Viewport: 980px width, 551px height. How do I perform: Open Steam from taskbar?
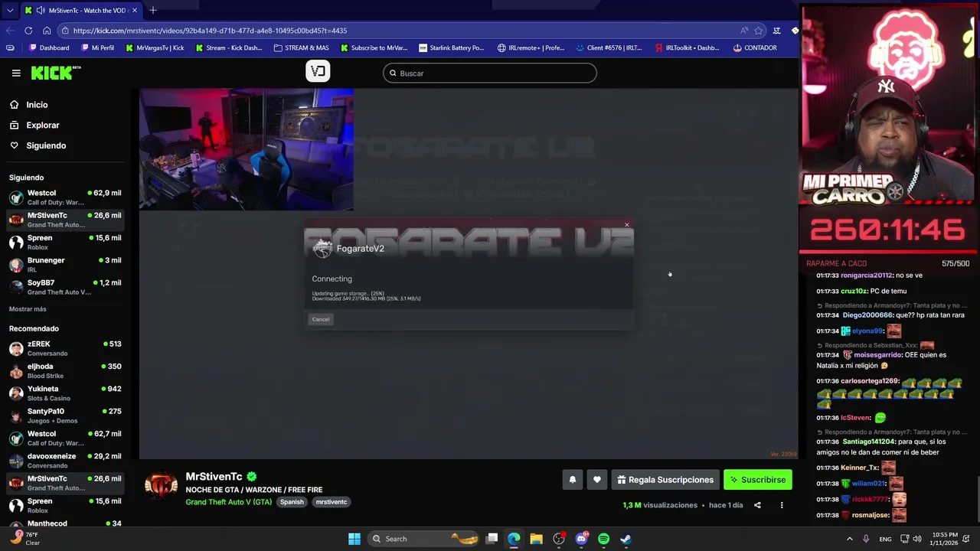pos(626,539)
